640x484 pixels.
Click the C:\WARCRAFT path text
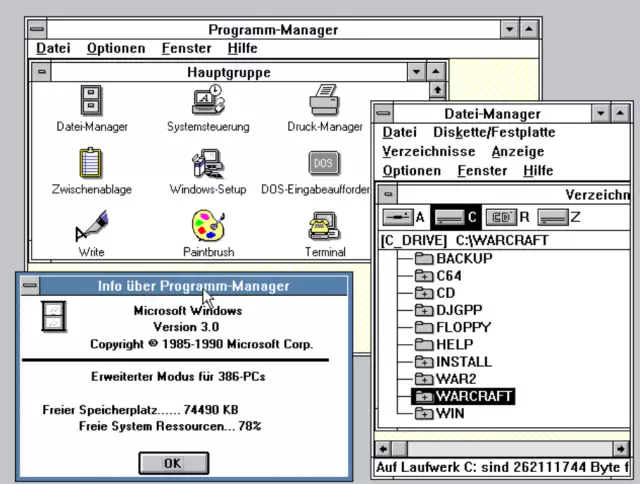pos(502,240)
